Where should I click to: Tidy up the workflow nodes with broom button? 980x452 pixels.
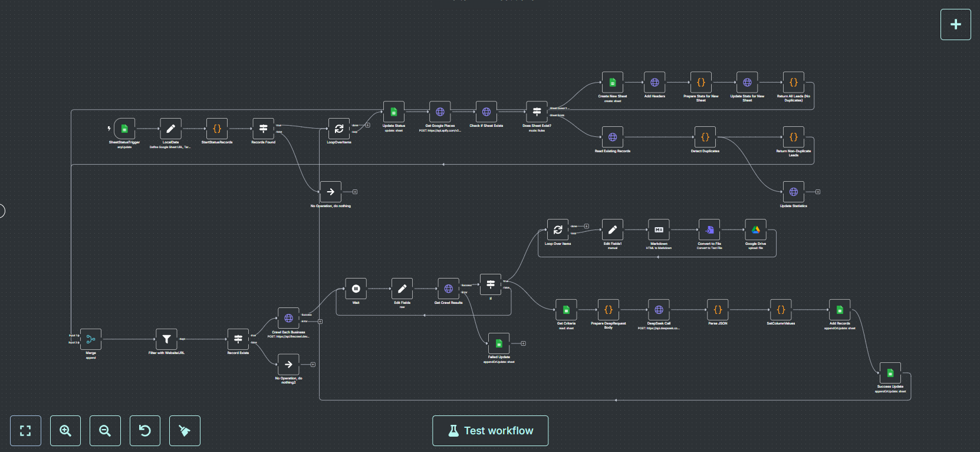pyautogui.click(x=185, y=431)
